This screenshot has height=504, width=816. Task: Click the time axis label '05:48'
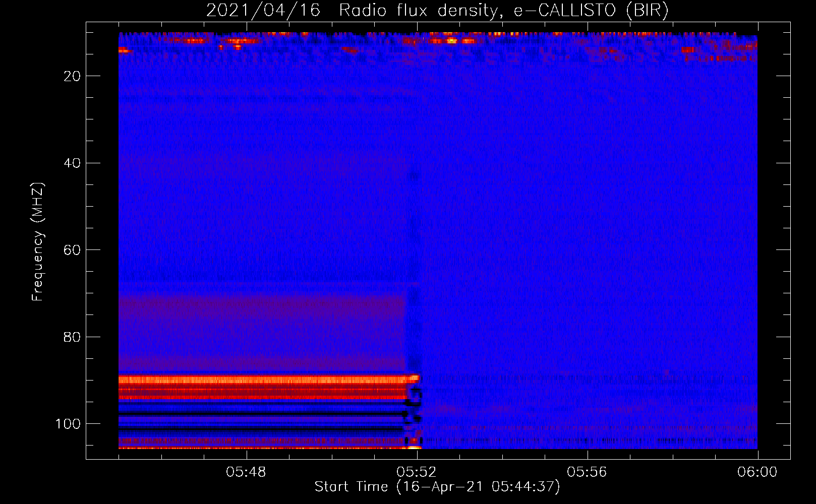pyautogui.click(x=246, y=472)
